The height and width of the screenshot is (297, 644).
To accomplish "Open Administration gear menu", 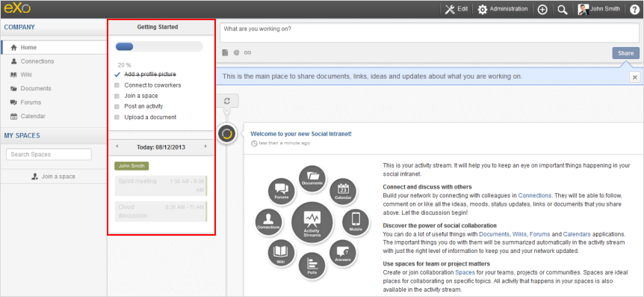I will point(503,9).
